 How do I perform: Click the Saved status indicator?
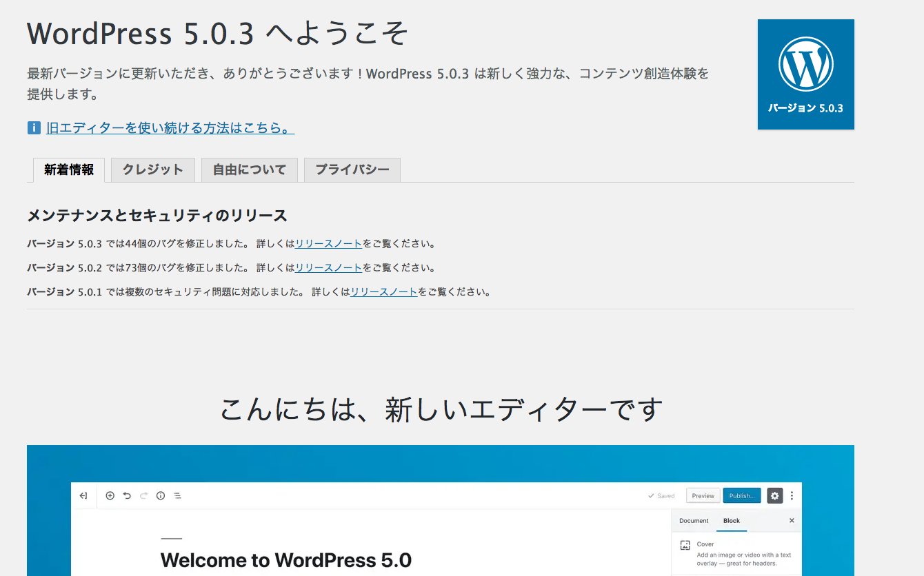(661, 495)
